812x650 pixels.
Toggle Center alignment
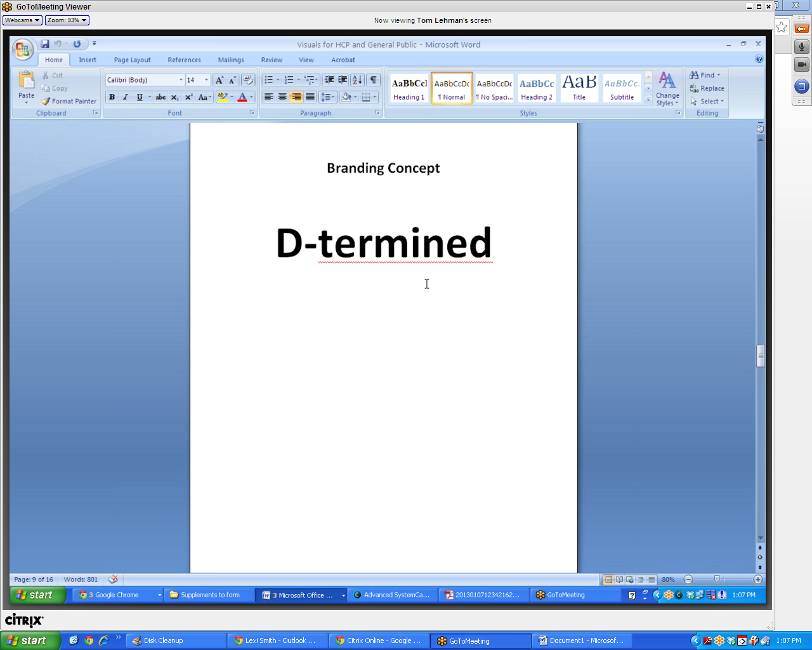282,97
